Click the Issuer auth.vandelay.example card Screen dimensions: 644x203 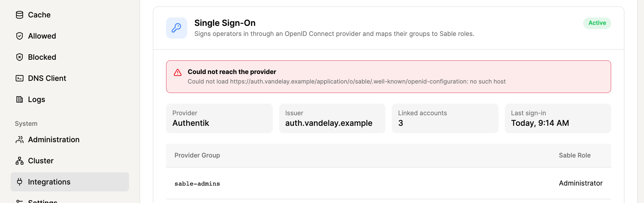point(332,118)
